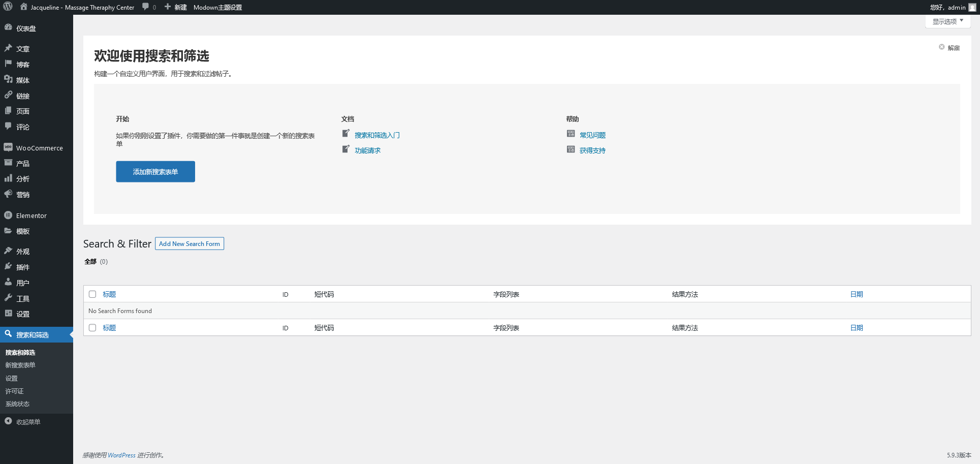980x464 pixels.
Task: Open the 搜索和筛选入门 documentation link
Action: coord(377,135)
